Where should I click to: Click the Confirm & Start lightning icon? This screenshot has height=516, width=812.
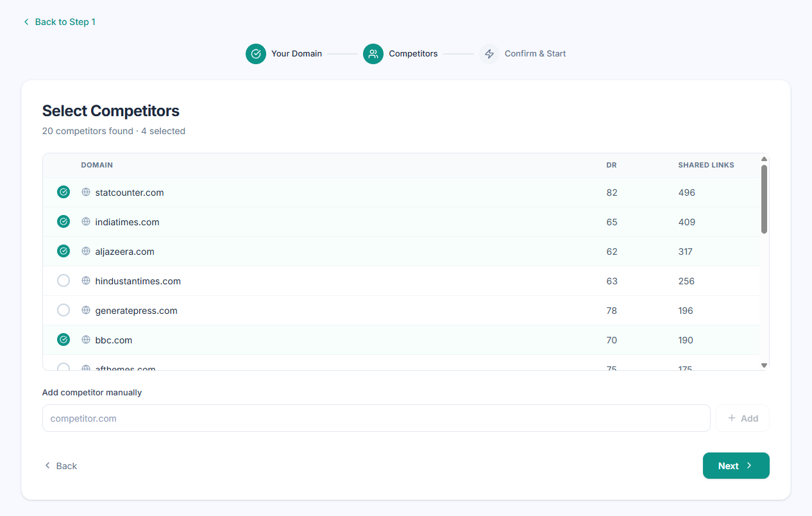click(489, 54)
